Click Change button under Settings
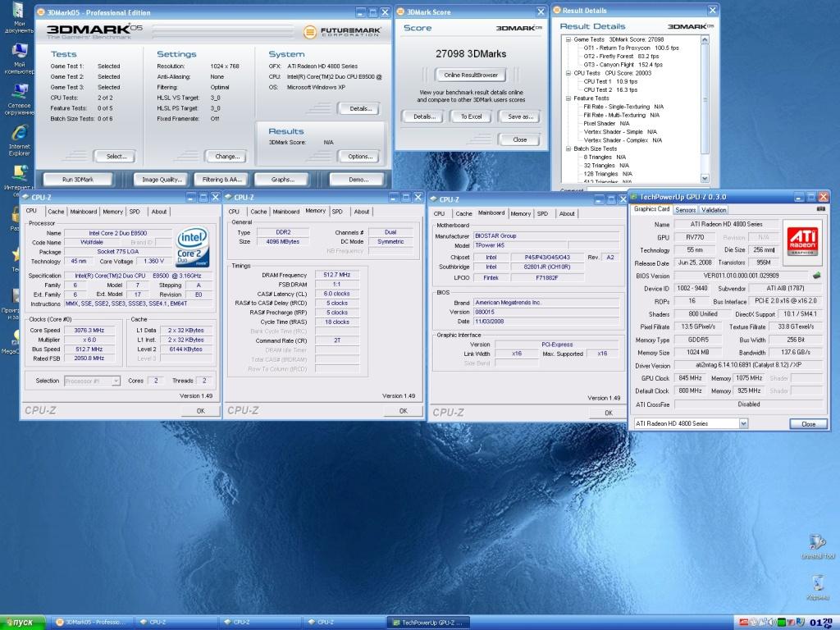 click(226, 157)
